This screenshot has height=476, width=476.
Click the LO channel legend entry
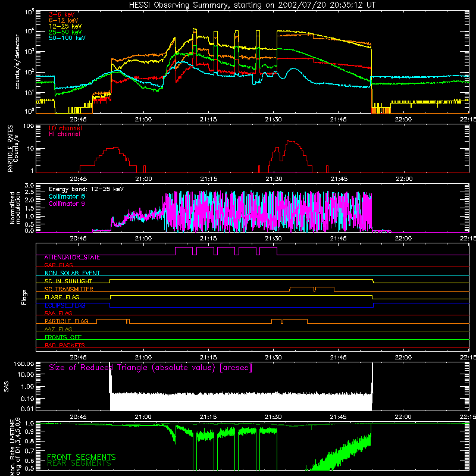pos(65,128)
